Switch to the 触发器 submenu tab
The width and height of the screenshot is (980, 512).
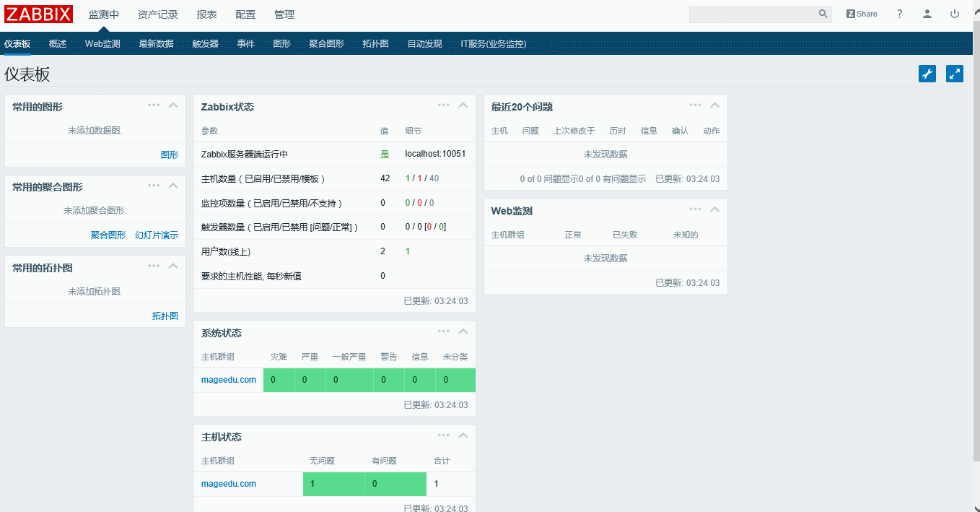coord(206,44)
